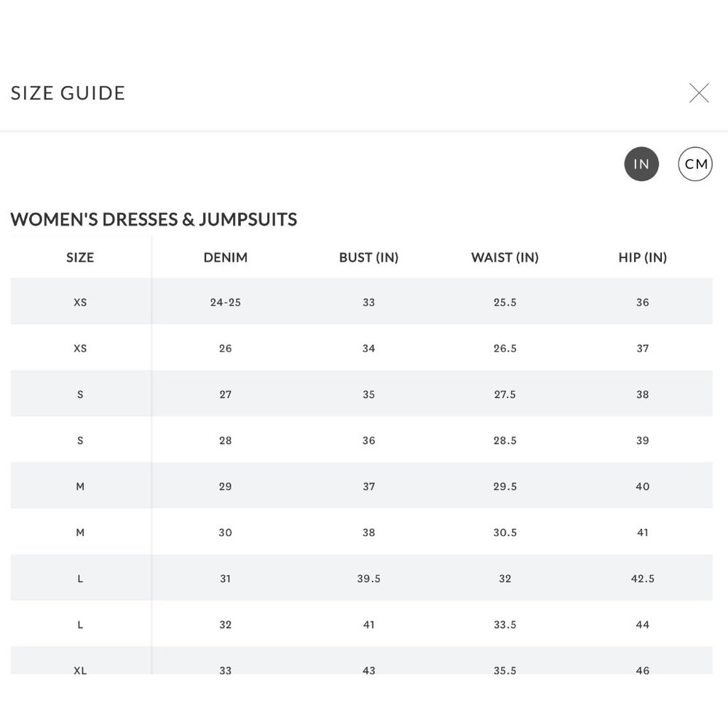Click the Women's Dresses & Jumpsuits heading
Screen dimensions: 728x728
pos(154,219)
